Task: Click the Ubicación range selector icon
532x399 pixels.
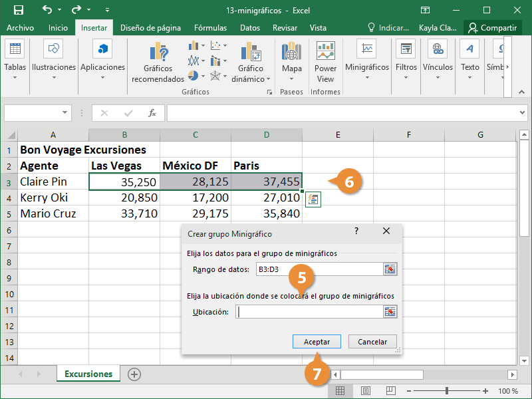Action: tap(390, 312)
